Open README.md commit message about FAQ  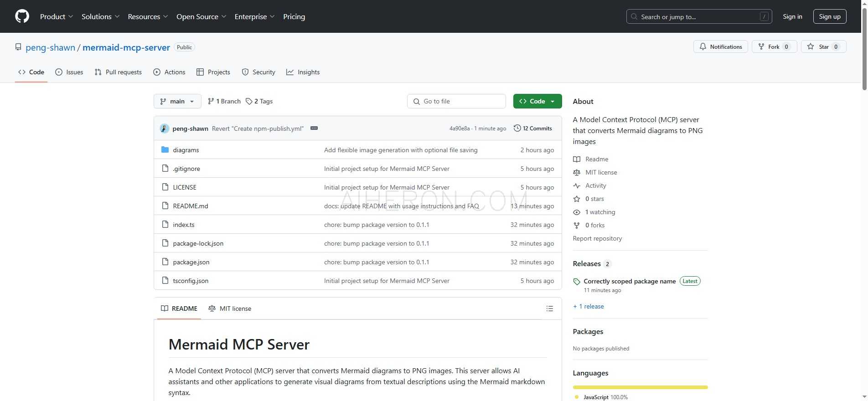(x=402, y=206)
